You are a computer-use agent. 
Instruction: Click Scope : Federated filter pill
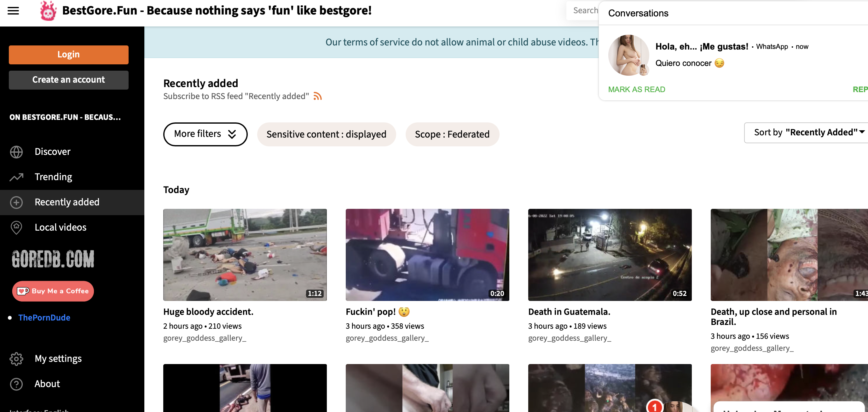point(452,134)
